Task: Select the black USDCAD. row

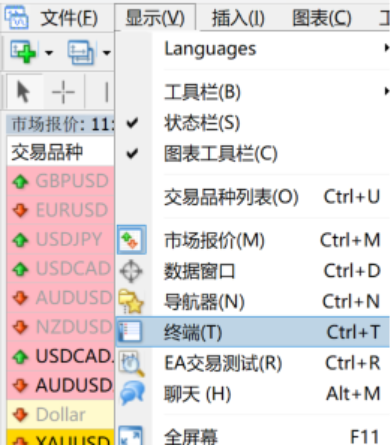Action: coord(60,356)
